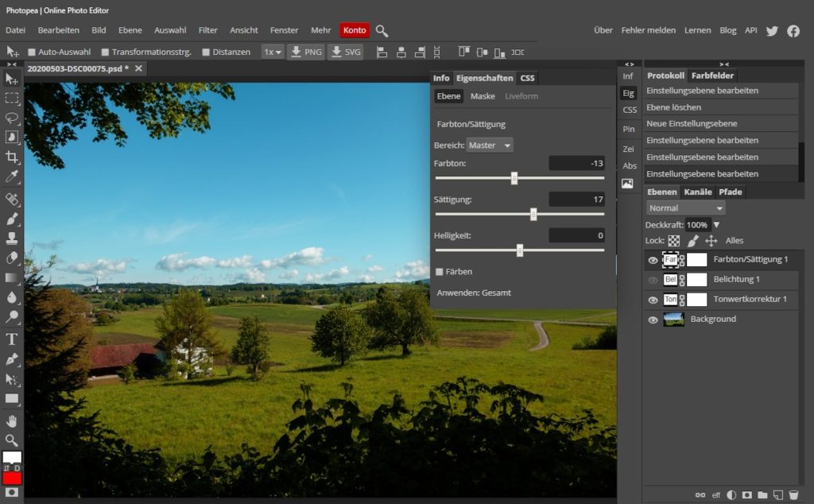814x504 pixels.
Task: Show the Belichtung 1 layer
Action: click(x=652, y=280)
